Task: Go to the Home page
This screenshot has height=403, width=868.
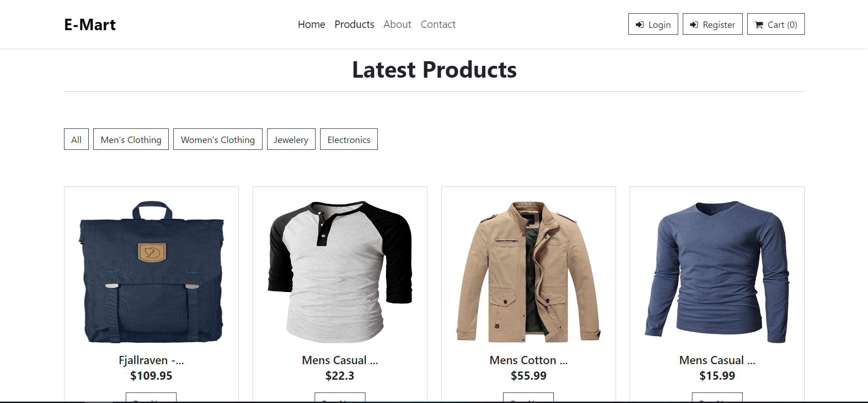Action: click(311, 24)
